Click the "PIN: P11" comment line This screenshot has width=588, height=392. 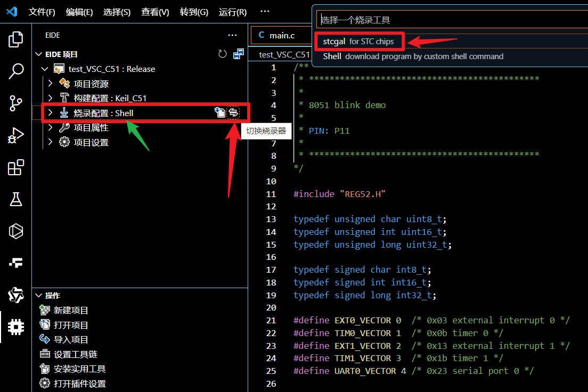click(329, 131)
